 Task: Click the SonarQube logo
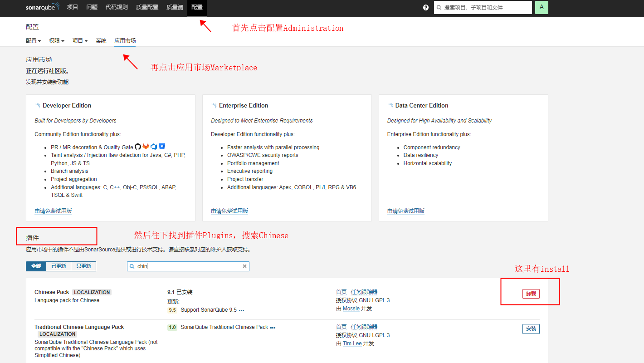43,7
